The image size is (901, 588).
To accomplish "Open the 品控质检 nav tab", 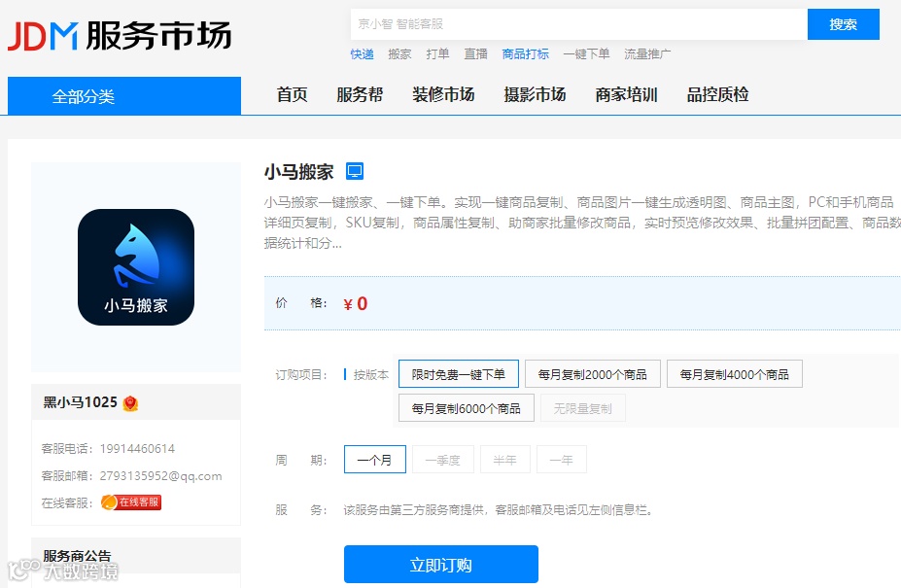I will [x=717, y=94].
